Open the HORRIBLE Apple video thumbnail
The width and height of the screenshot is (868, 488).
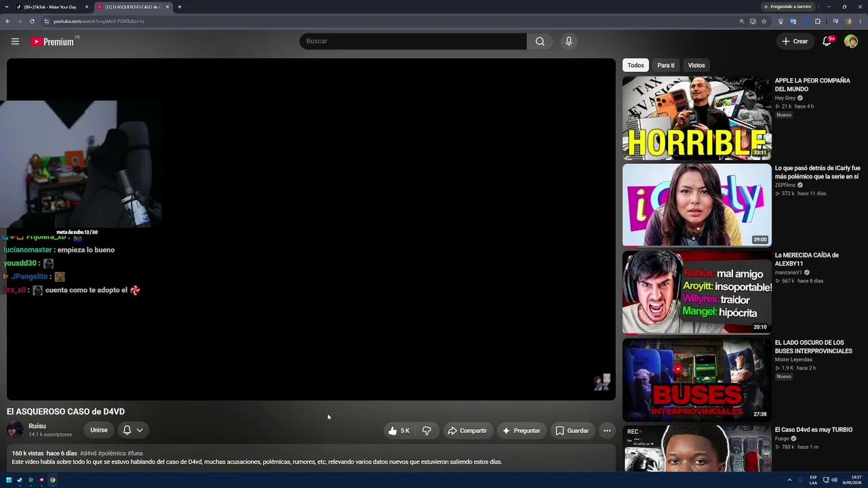pyautogui.click(x=697, y=118)
